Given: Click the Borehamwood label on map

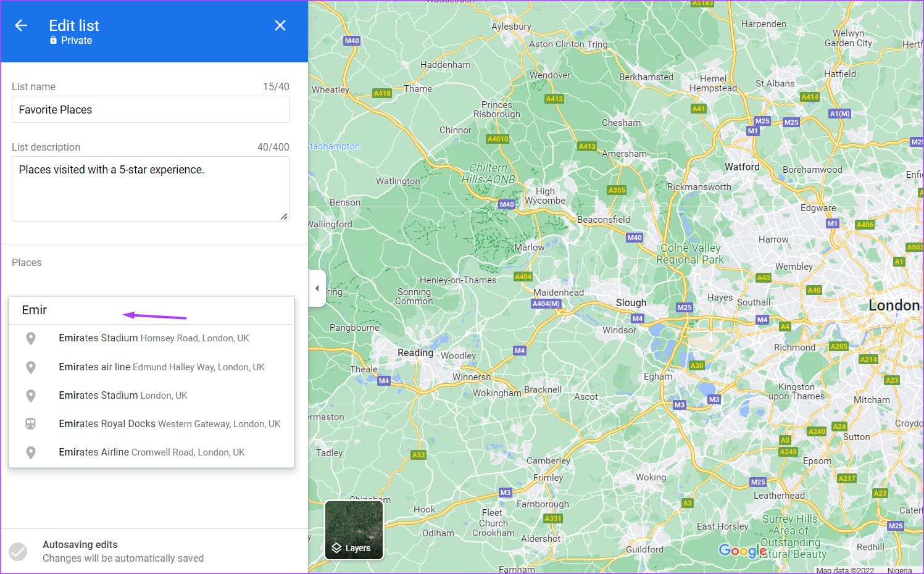Looking at the screenshot, I should (x=812, y=170).
